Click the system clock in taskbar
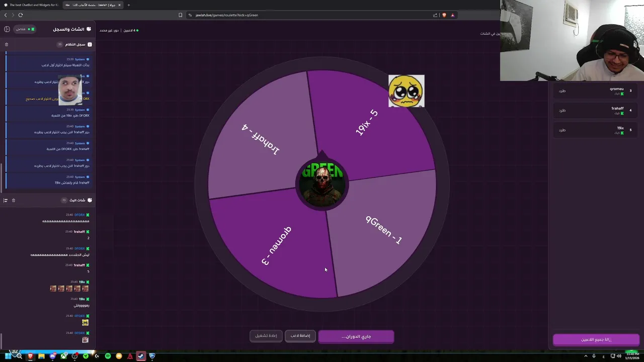 click(632, 356)
